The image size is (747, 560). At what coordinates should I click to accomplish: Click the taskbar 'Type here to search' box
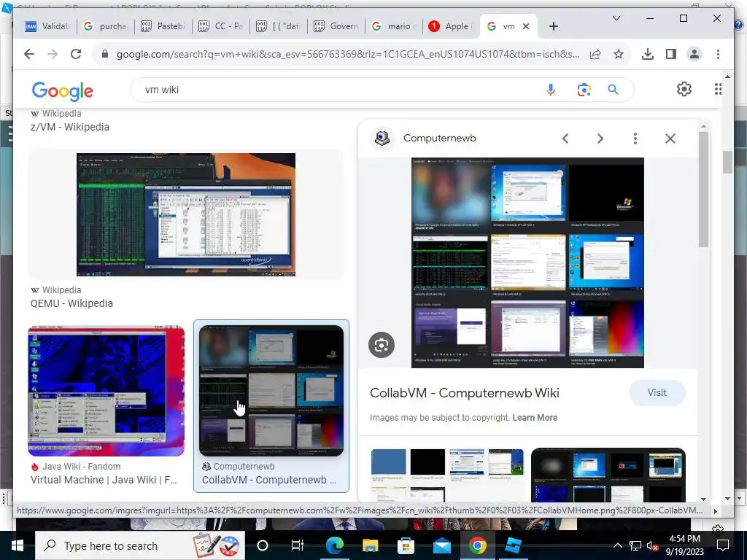click(x=140, y=545)
